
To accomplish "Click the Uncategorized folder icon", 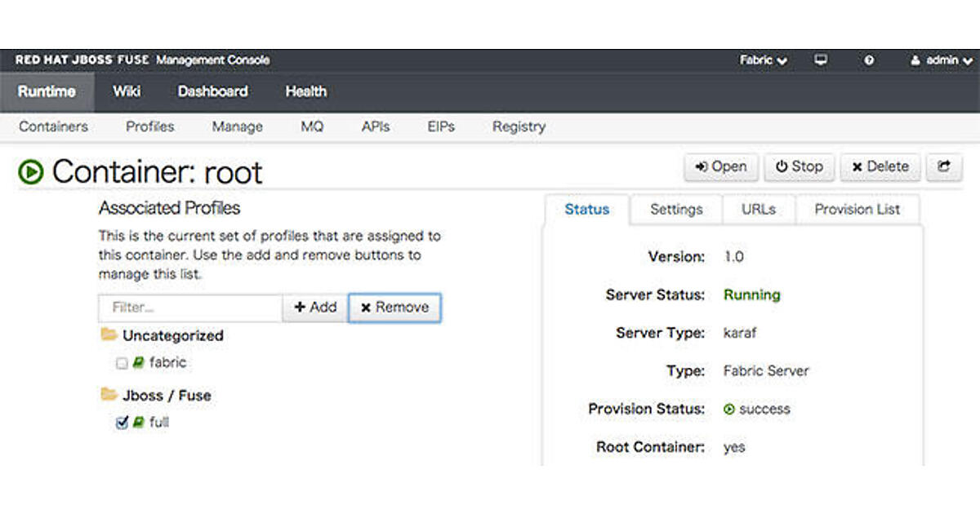I will (109, 335).
